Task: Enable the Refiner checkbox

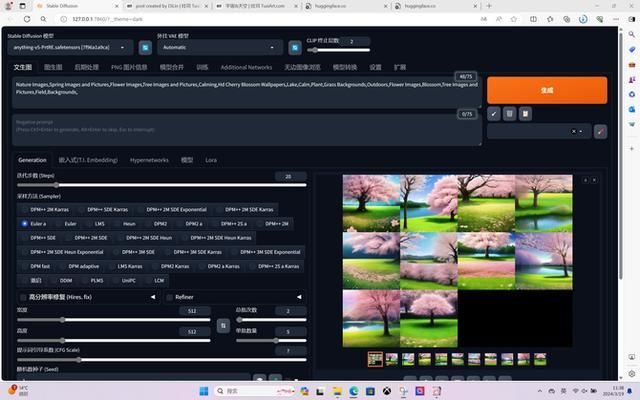Action: pos(169,297)
